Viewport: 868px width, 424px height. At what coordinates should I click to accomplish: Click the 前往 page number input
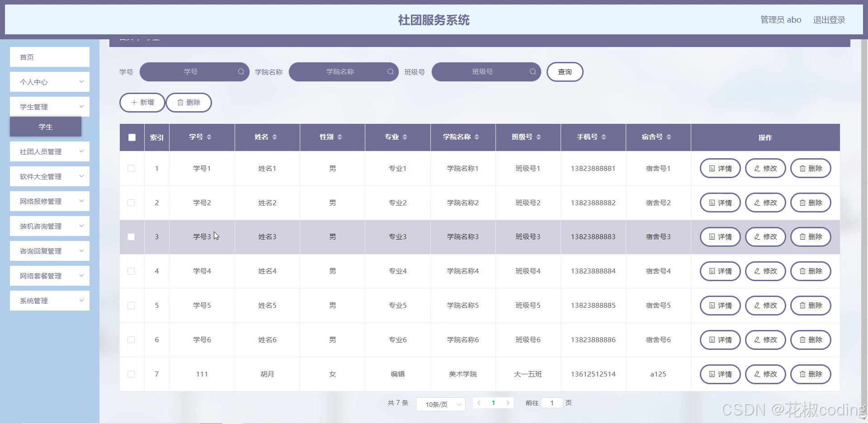click(552, 403)
